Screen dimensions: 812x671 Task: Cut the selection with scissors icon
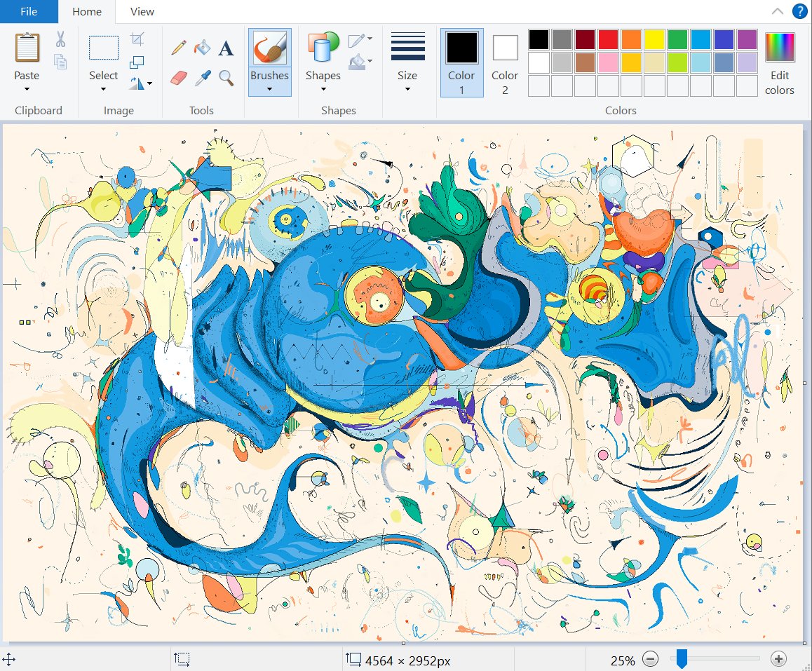coord(61,37)
